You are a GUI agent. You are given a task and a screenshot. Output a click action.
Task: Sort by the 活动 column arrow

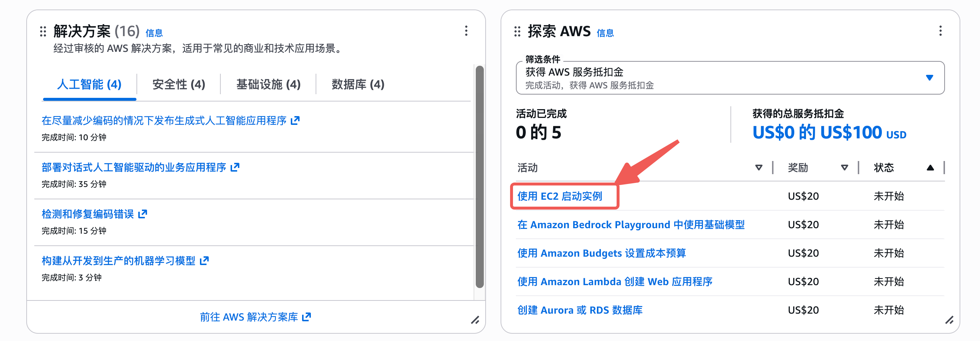pos(759,168)
